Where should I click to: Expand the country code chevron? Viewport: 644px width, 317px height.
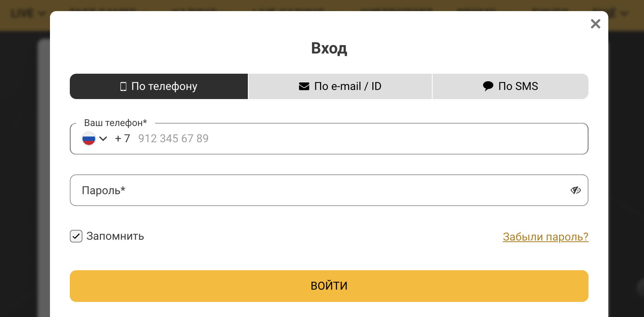tap(103, 139)
